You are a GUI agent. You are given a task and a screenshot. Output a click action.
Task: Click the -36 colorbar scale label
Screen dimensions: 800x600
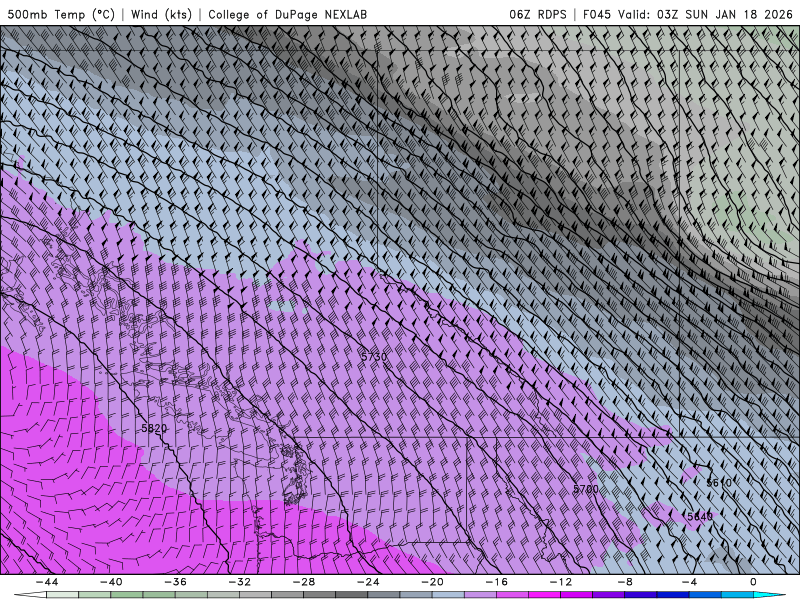tap(175, 582)
